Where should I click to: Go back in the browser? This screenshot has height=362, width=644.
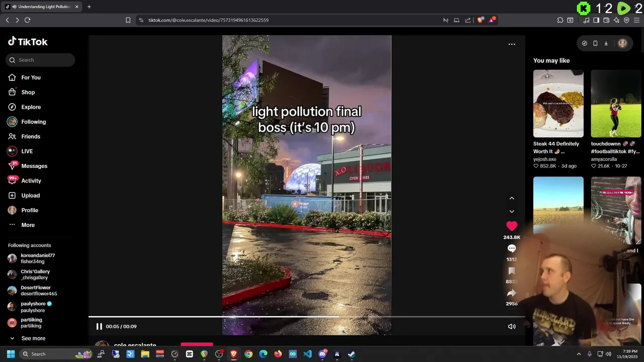tap(7, 20)
